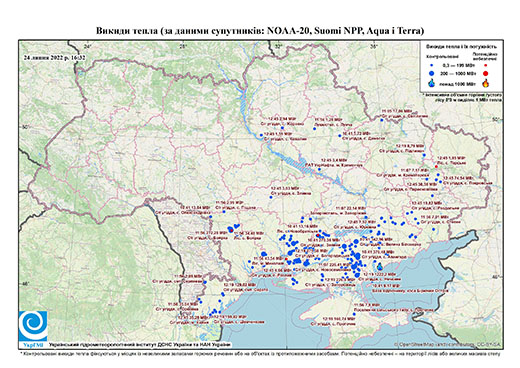This screenshot has height=368, width=520.
Task: Click the OpenStreetMap contributors attribution
Action: click(447, 344)
